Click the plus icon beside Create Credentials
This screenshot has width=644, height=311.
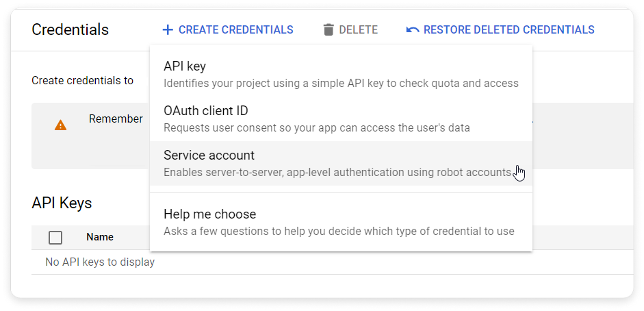click(168, 29)
